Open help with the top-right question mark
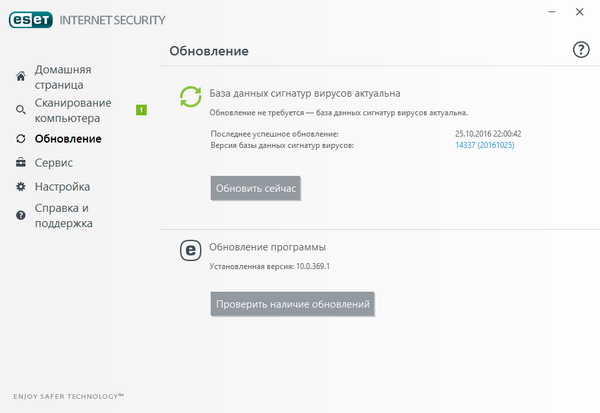 point(580,50)
